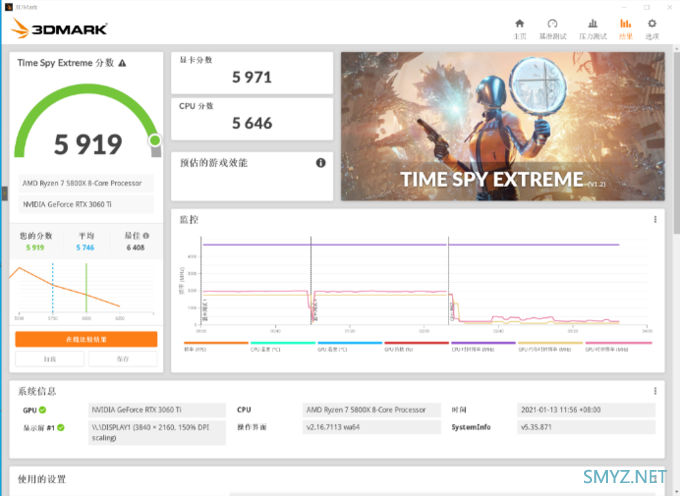Click the green knob on the score gauge
The image size is (680, 496).
(155, 140)
